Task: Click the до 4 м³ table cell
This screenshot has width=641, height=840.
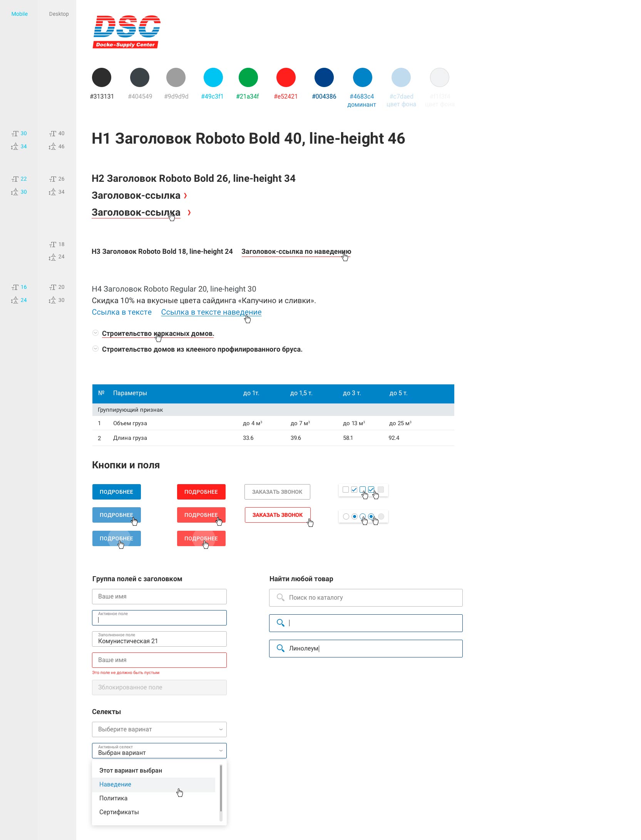Action: click(x=253, y=423)
